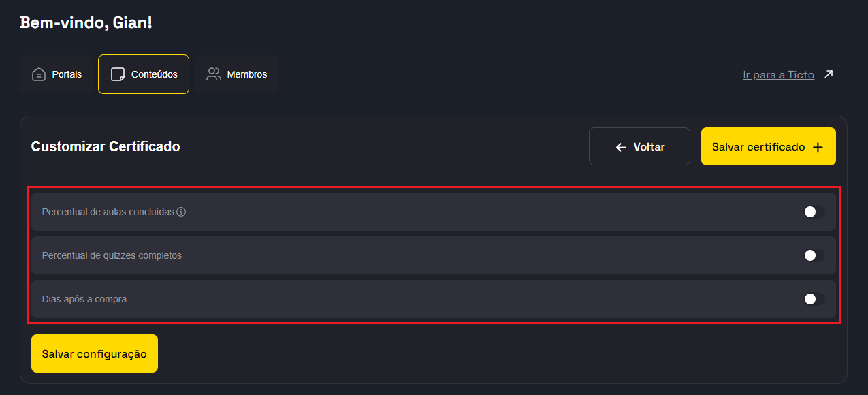Select the Conteúdos tab label

pos(155,74)
